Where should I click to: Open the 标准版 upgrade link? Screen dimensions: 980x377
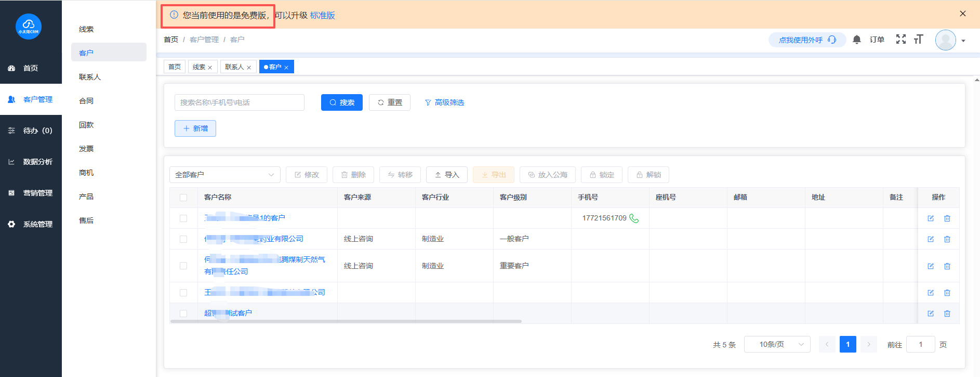coord(322,16)
